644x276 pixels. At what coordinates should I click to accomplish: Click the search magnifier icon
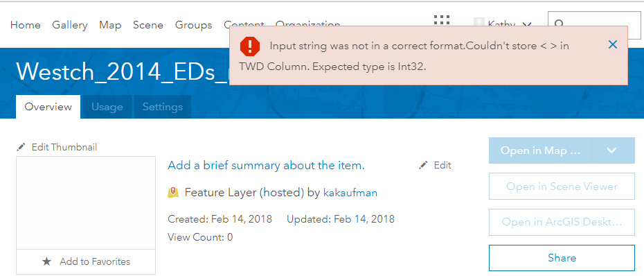tap(560, 25)
